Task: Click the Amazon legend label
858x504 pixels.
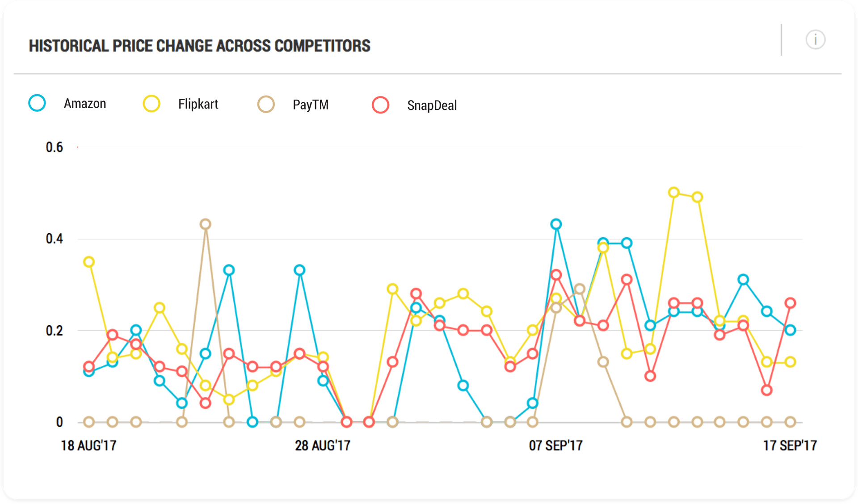Action: [x=85, y=104]
